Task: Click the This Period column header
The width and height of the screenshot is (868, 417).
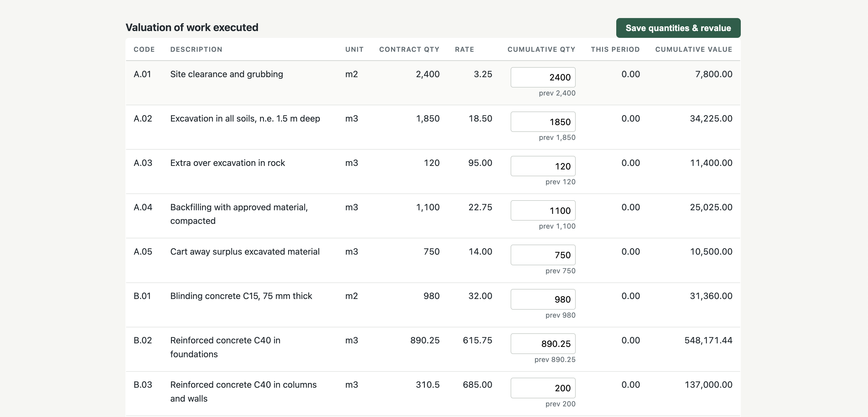Action: [x=615, y=49]
